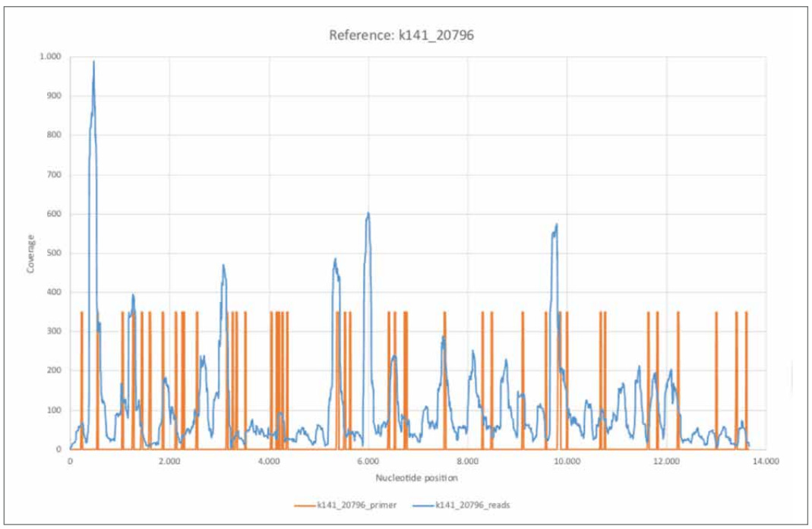Select the chart title "Reference: k141_20796"
Image resolution: width=812 pixels, height=529 pixels.
(x=401, y=35)
